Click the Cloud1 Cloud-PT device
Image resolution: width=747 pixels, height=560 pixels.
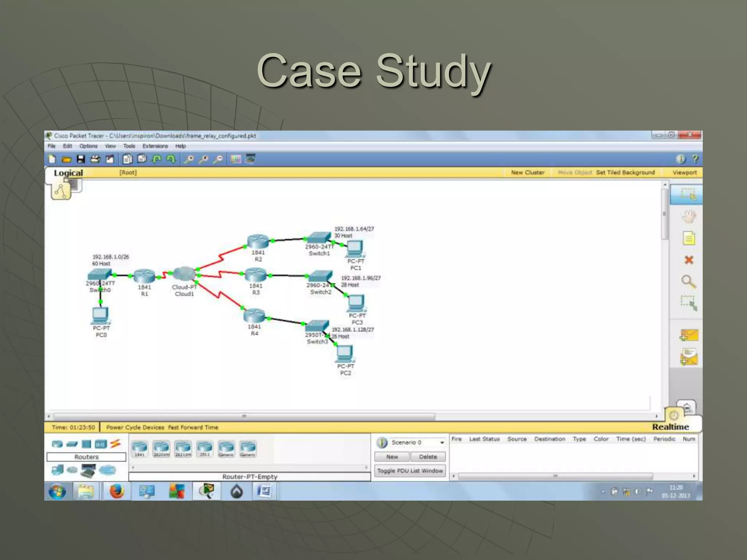tap(185, 274)
